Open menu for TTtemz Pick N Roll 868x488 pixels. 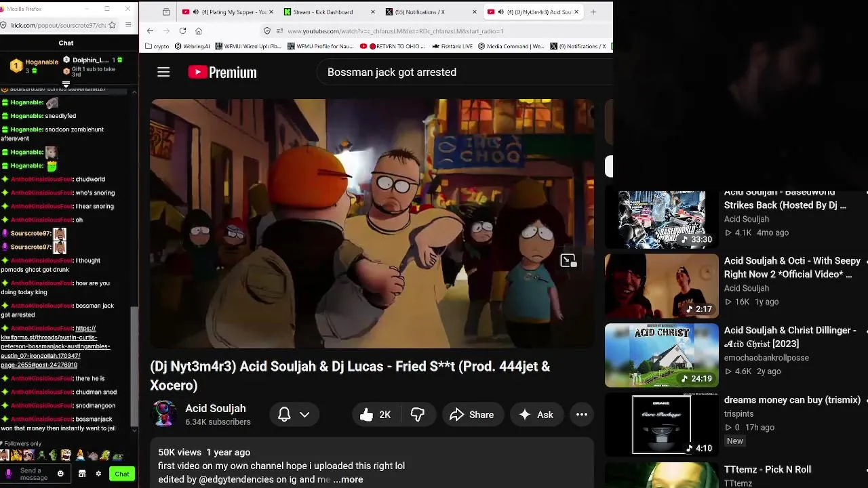point(866,470)
